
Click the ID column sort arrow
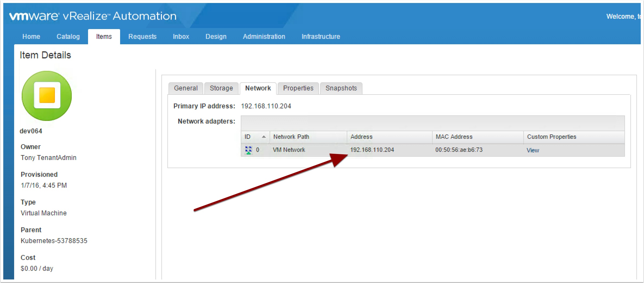click(x=264, y=137)
